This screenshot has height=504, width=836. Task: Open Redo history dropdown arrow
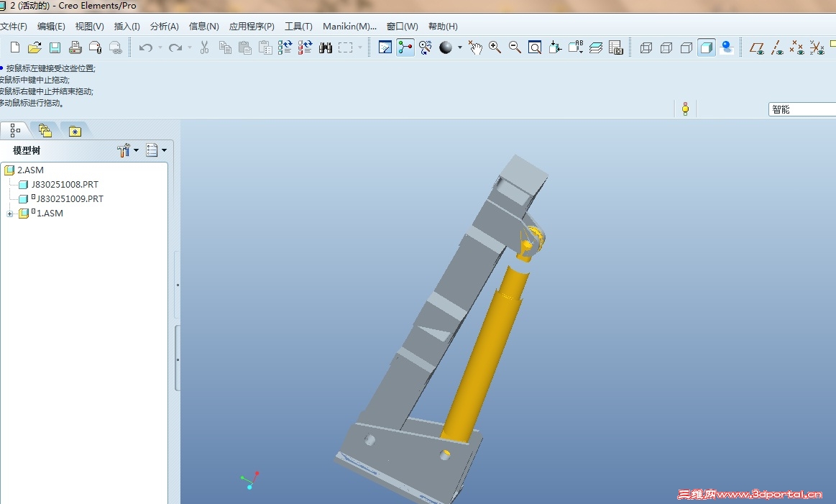point(190,47)
